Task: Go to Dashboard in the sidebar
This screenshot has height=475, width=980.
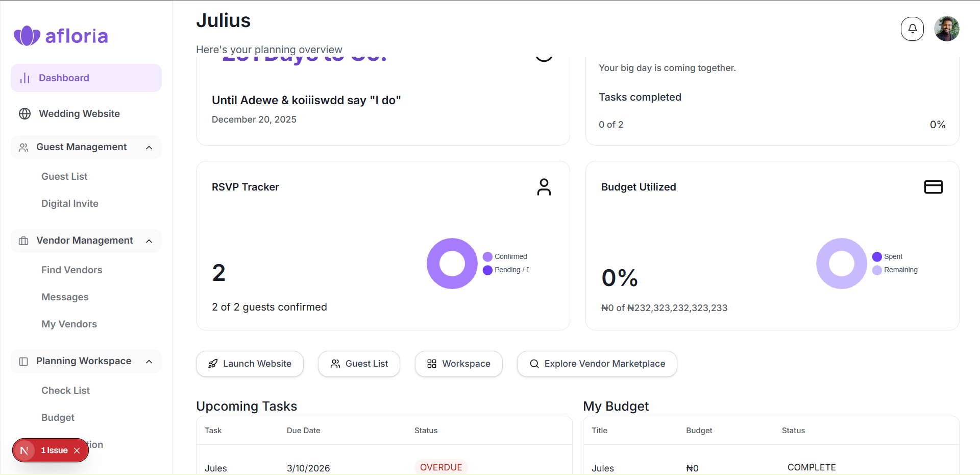Action: tap(86, 78)
